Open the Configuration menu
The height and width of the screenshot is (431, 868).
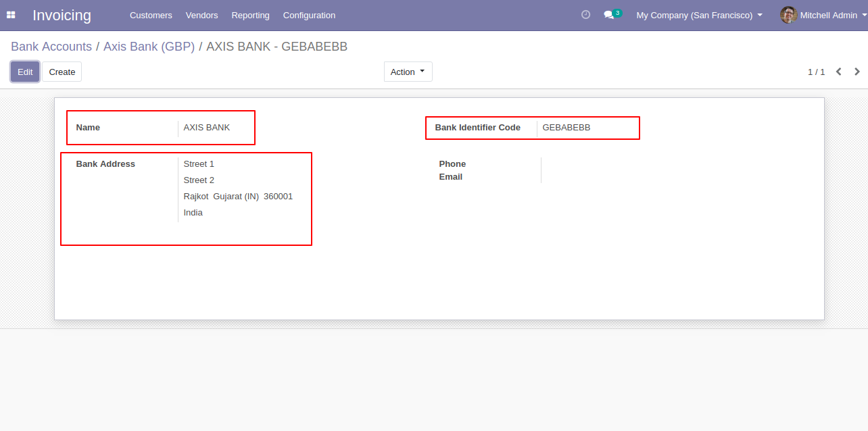[309, 15]
